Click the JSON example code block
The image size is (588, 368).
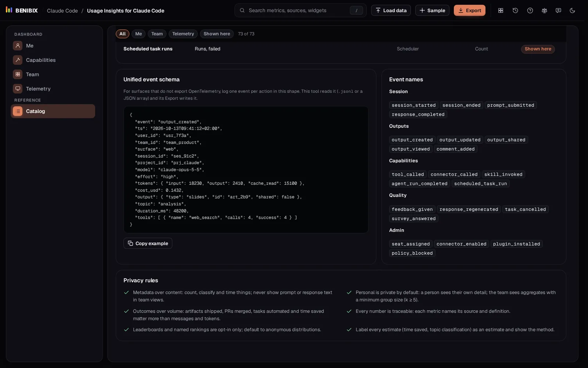click(246, 170)
